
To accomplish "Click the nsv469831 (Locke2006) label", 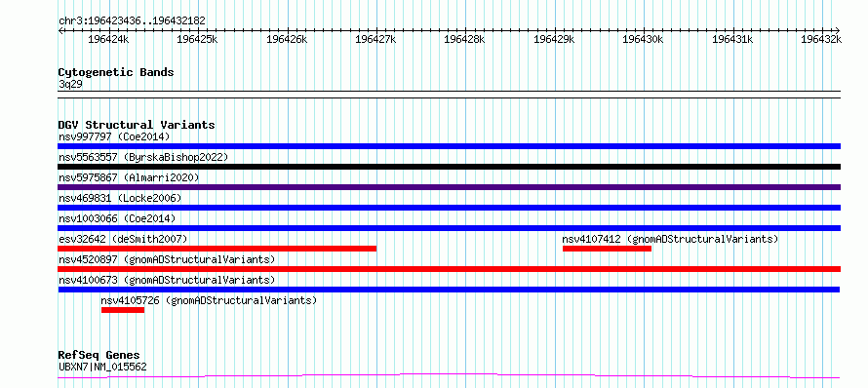I will (x=120, y=198).
